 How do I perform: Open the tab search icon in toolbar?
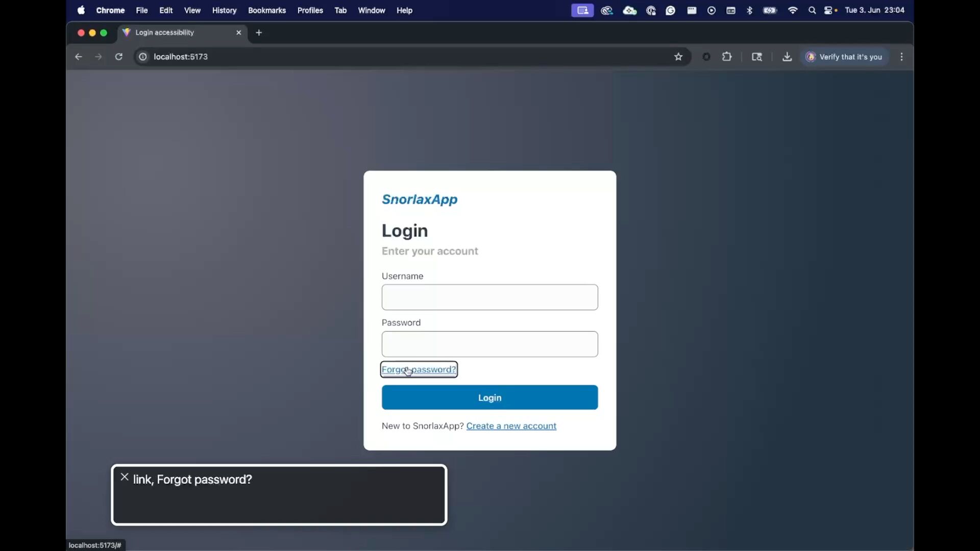click(757, 57)
